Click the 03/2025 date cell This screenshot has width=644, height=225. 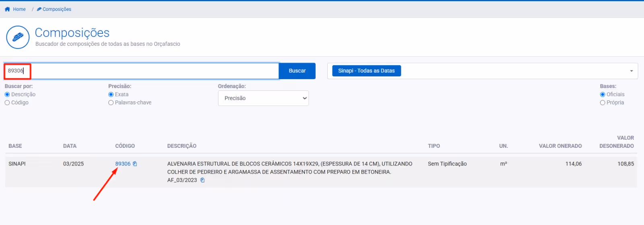73,164
